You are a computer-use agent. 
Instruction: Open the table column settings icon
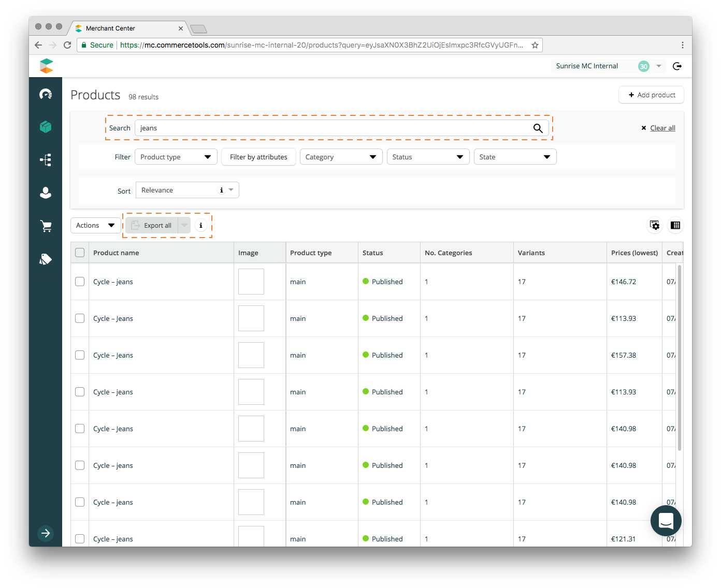[x=655, y=225]
